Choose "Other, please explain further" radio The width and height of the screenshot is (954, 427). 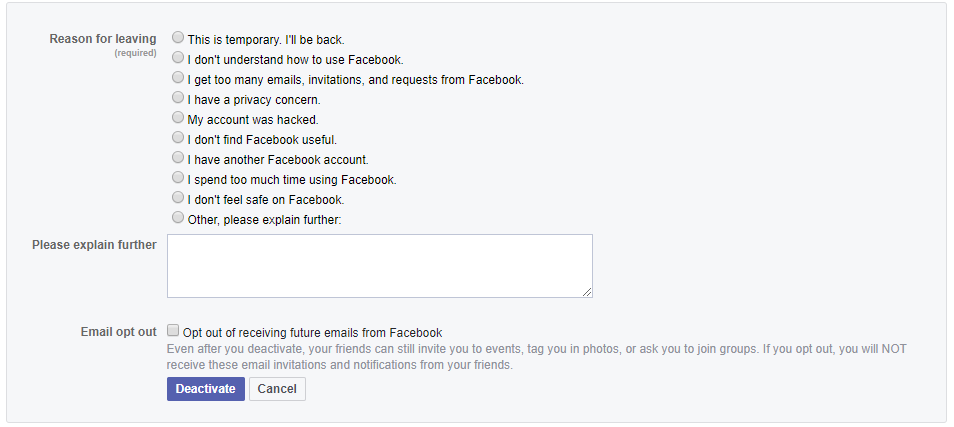coord(178,217)
